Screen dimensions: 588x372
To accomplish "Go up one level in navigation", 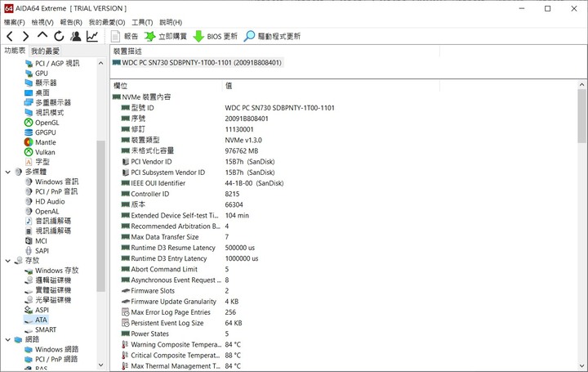I will 42,36.
